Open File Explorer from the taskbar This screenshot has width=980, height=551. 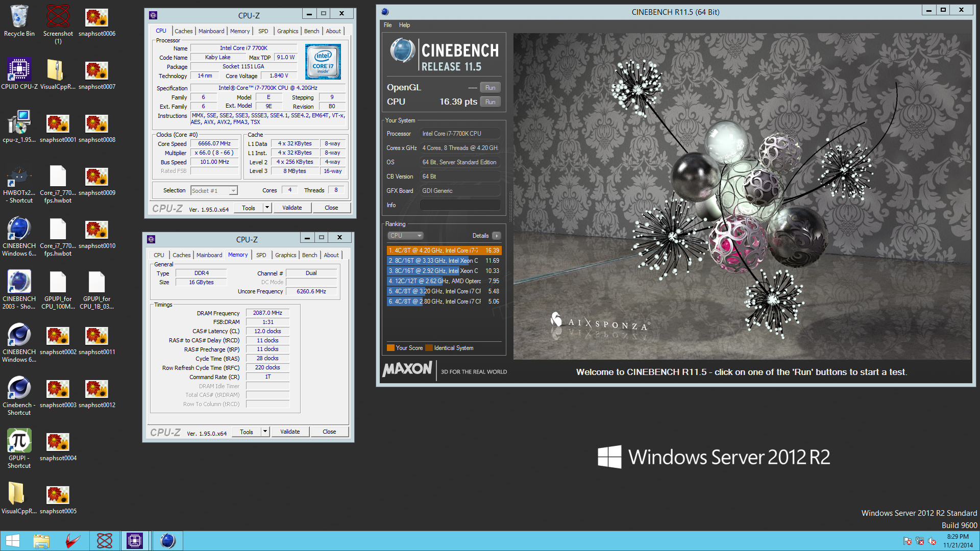point(41,541)
